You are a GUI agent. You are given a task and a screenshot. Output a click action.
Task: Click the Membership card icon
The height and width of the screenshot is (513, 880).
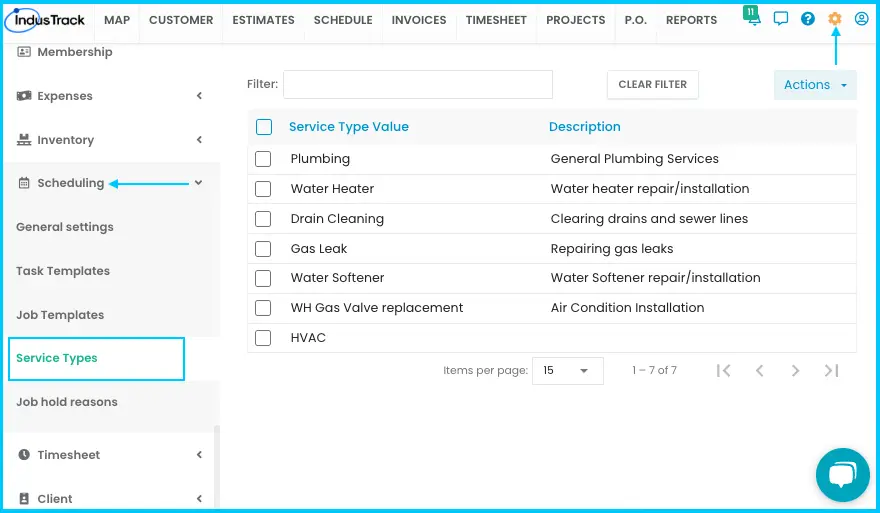point(24,52)
